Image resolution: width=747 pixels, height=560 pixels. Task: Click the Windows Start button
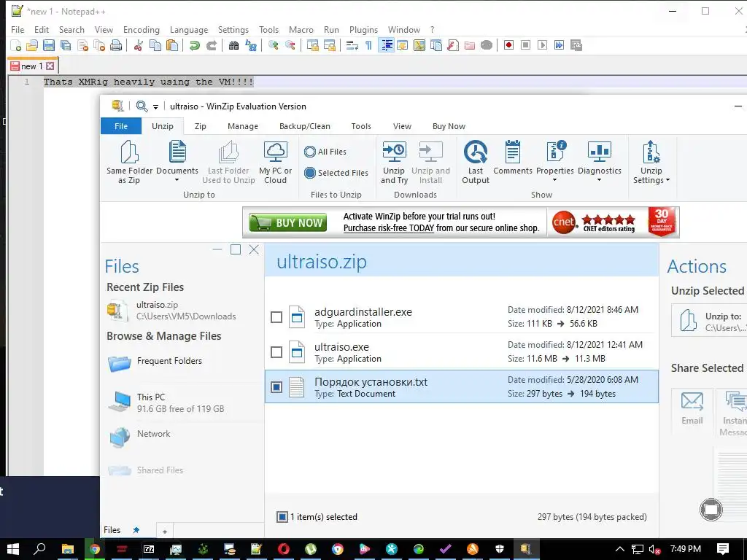13,549
